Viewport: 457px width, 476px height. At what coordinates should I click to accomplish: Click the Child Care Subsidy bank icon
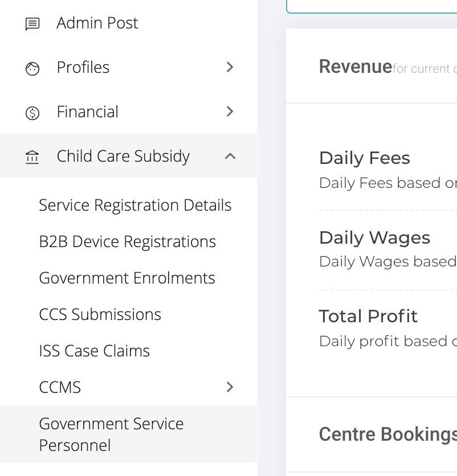32,157
